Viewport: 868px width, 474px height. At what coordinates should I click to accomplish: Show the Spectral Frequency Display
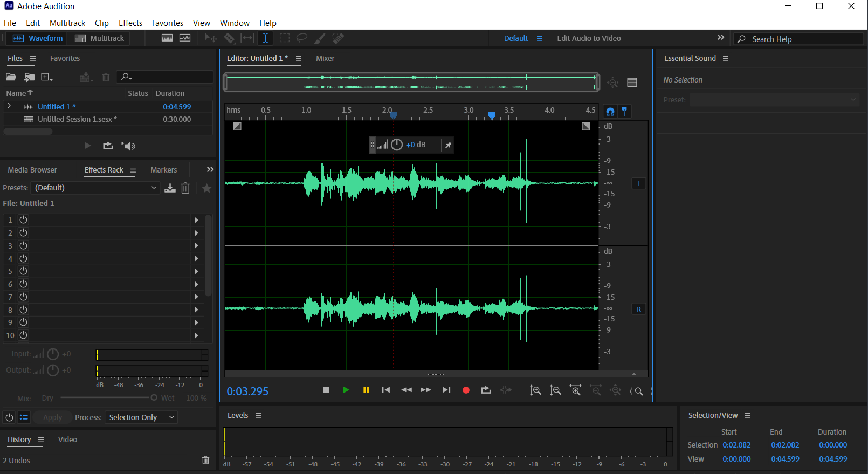pos(167,38)
